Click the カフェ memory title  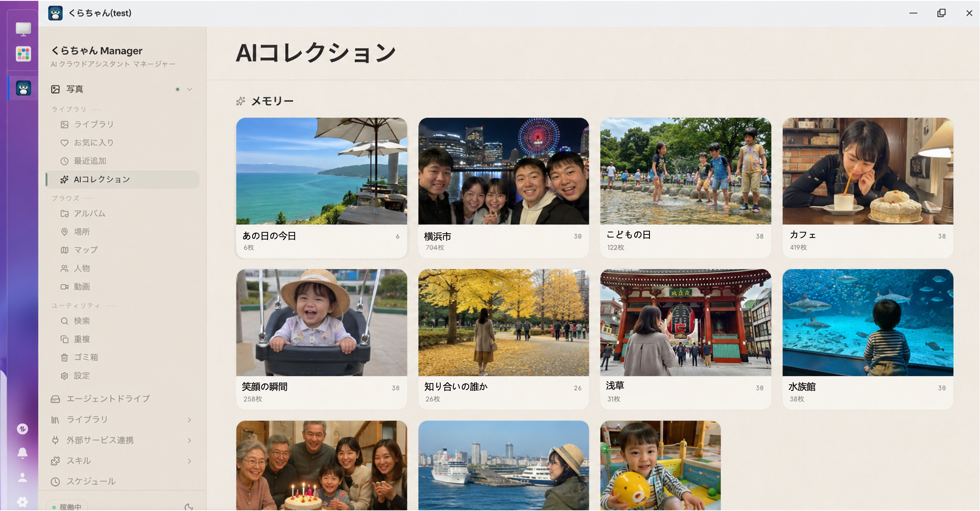tap(803, 235)
